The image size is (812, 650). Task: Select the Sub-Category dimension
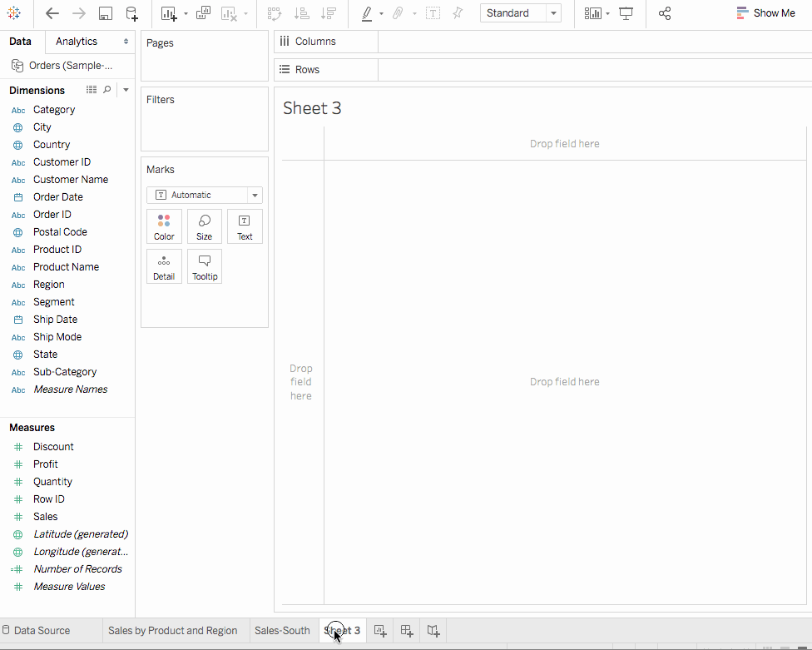point(65,372)
